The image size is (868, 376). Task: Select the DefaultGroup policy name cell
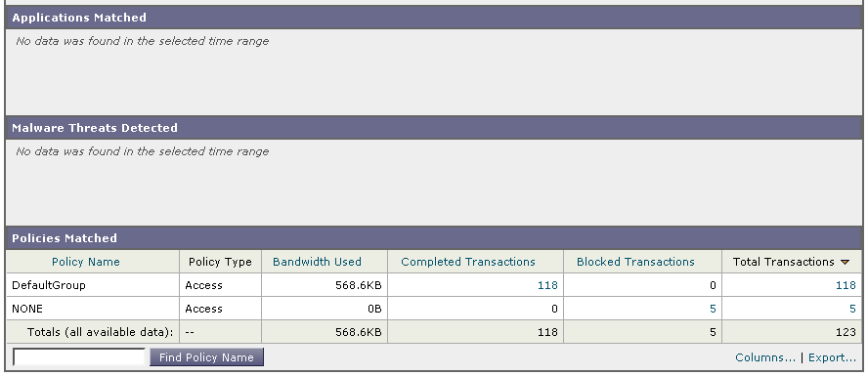point(93,285)
